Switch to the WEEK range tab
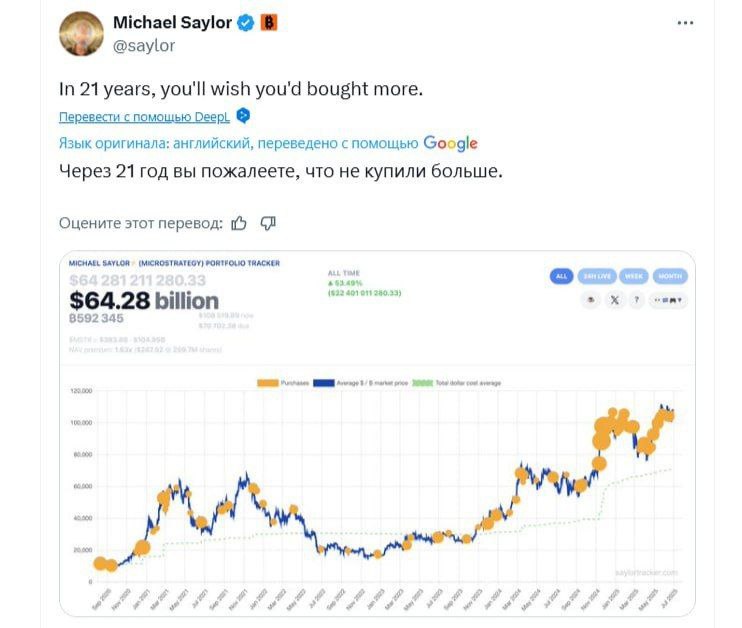The width and height of the screenshot is (742, 628). pyautogui.click(x=634, y=276)
